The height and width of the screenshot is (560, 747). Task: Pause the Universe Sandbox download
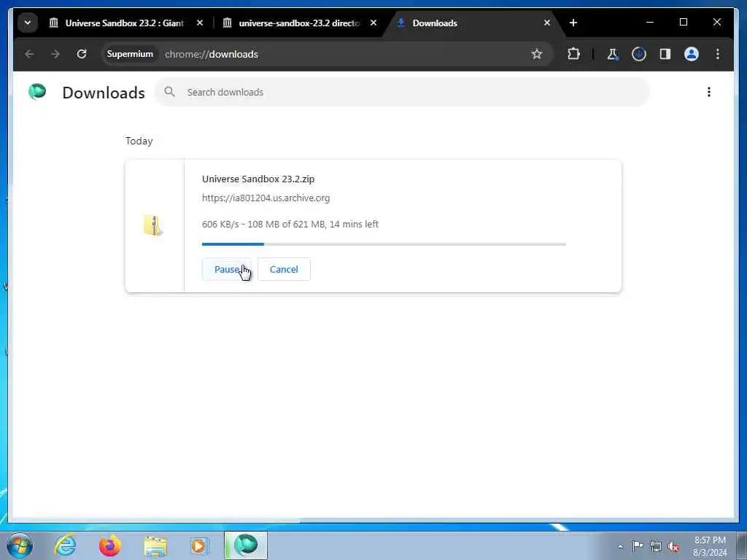[227, 269]
